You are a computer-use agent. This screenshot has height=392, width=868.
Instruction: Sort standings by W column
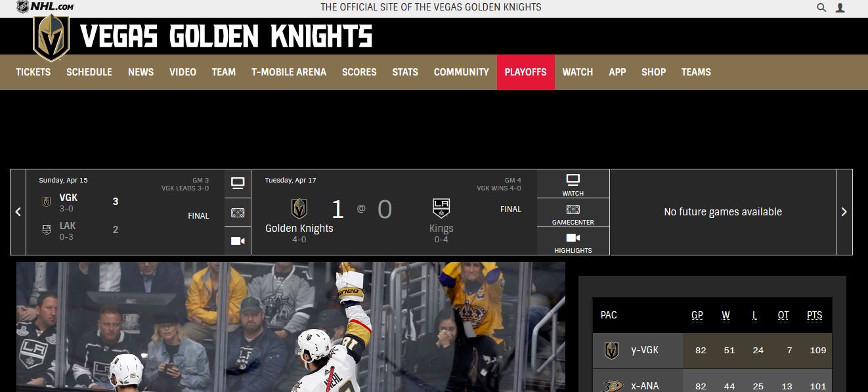(726, 315)
